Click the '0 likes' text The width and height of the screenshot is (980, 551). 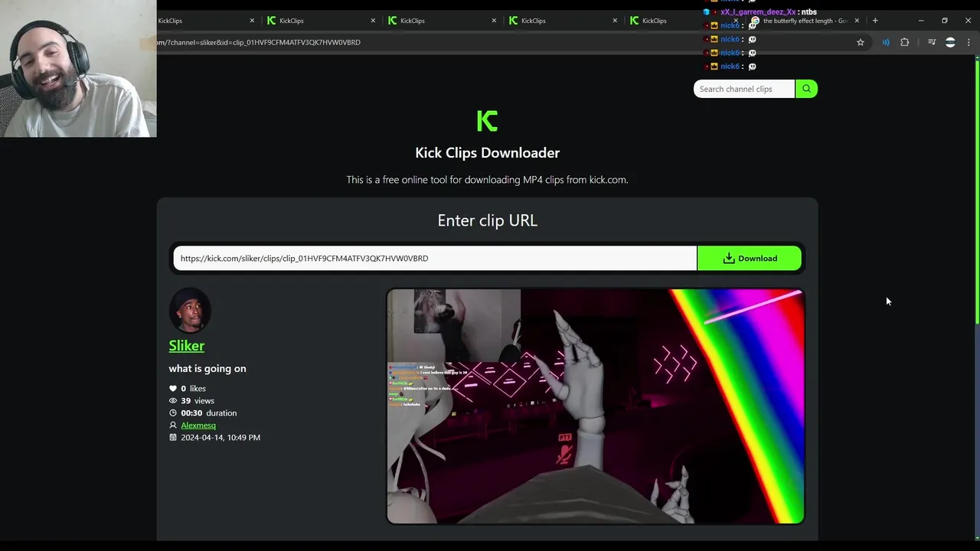click(x=193, y=389)
